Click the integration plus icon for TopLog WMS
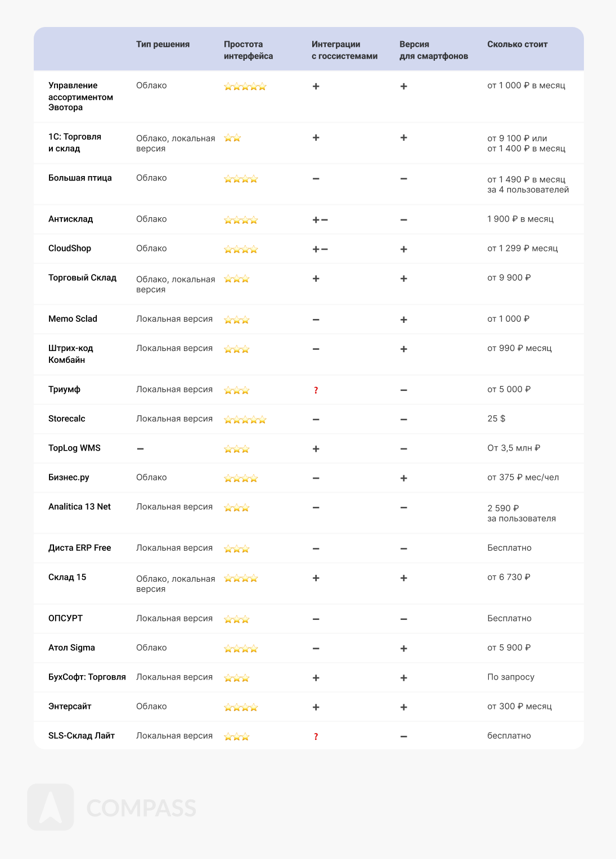The image size is (616, 859). [x=316, y=449]
